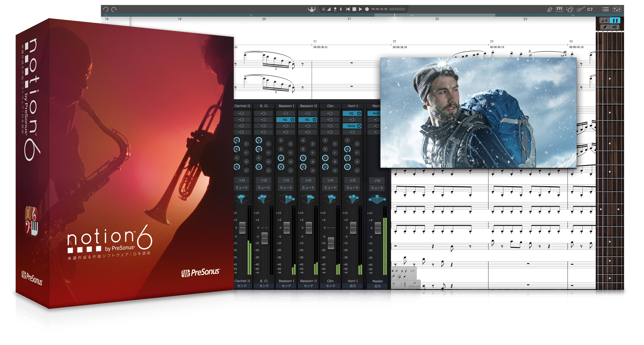Open the fourth insert slot on Horn I
Viewport: 644px width, 345px height.
352,132
